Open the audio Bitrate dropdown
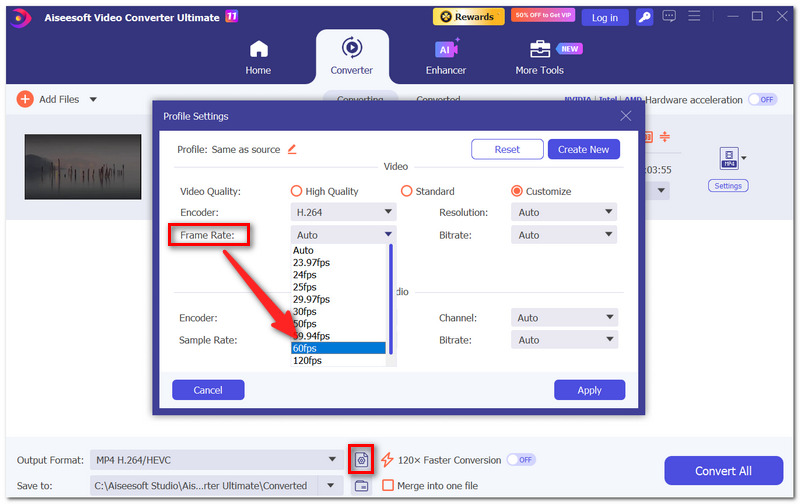 [x=564, y=340]
